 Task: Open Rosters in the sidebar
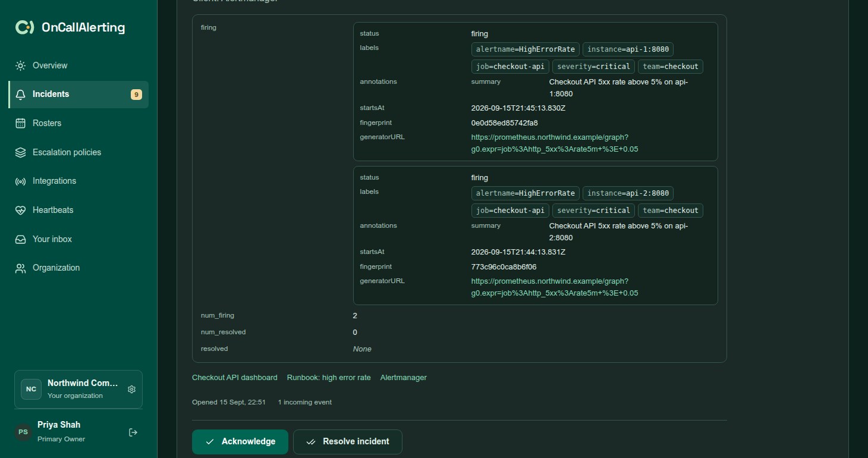(x=78, y=123)
